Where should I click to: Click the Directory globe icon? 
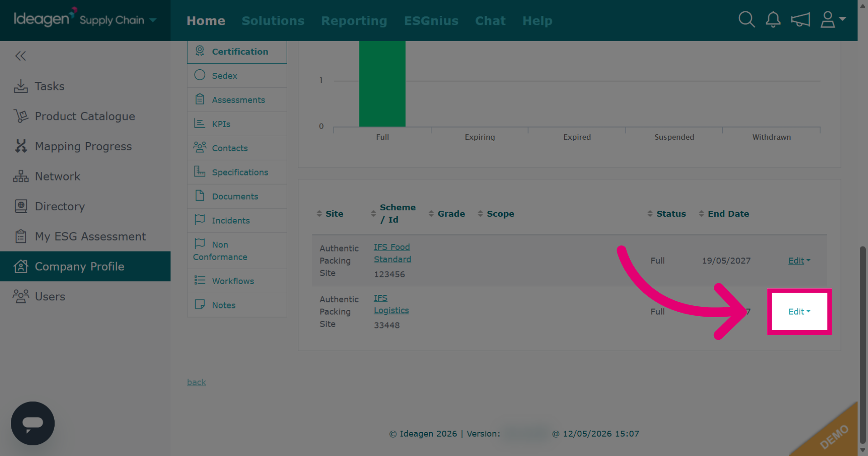(21, 206)
